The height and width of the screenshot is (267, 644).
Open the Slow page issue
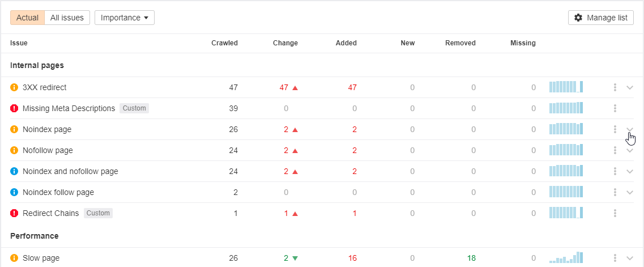click(41, 258)
